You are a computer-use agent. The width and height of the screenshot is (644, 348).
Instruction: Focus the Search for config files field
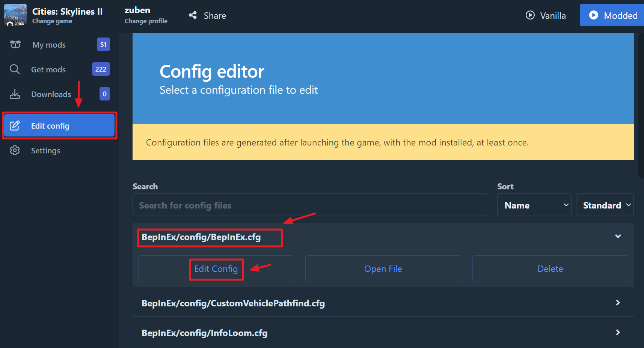(310, 205)
